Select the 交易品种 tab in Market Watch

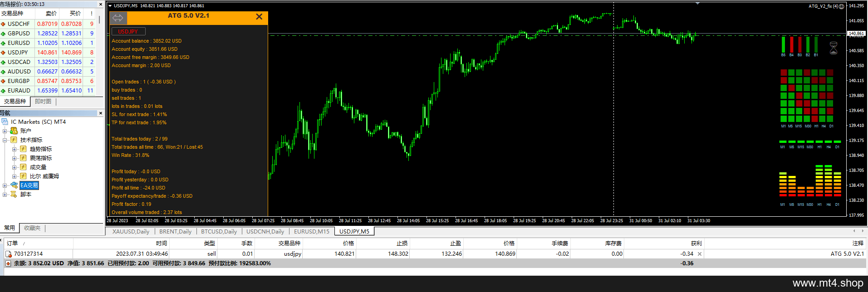(x=15, y=102)
